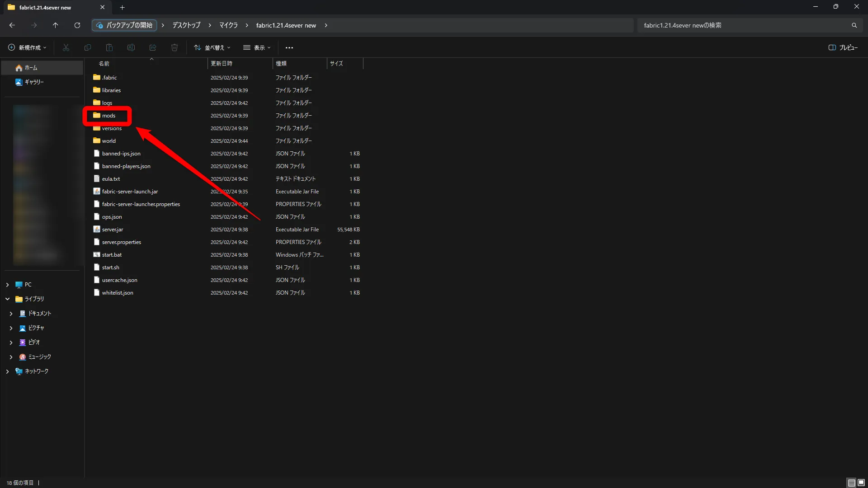Viewport: 868px width, 488px height.
Task: Click the Back navigation arrow
Action: click(12, 25)
